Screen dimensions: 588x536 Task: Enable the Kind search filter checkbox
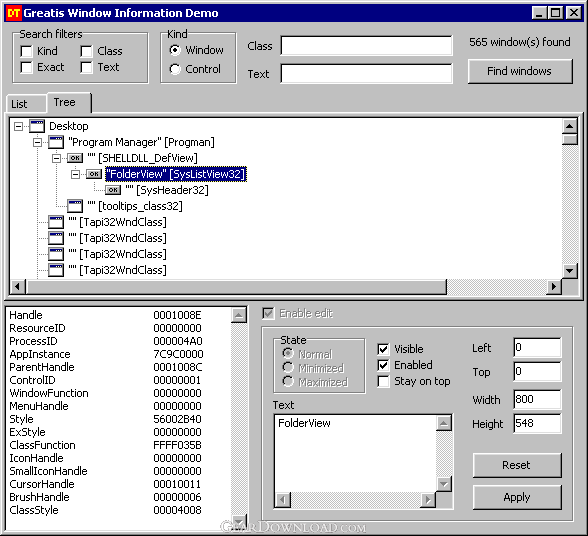27,51
